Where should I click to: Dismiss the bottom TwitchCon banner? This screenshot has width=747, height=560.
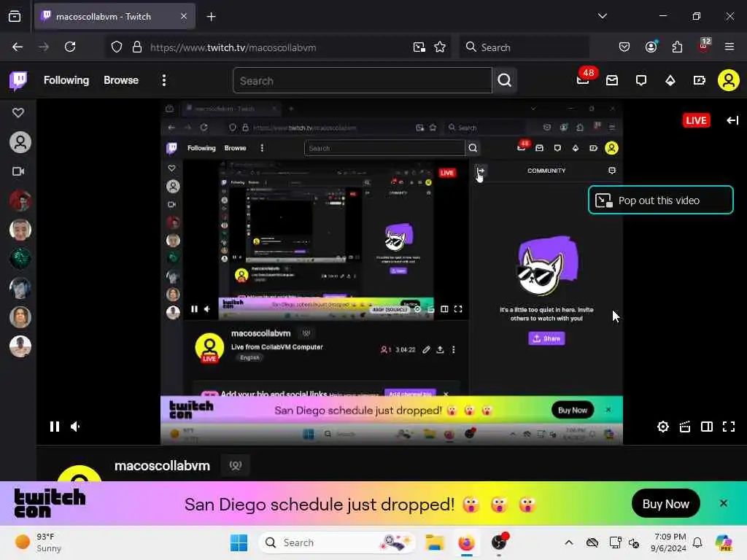coord(723,503)
